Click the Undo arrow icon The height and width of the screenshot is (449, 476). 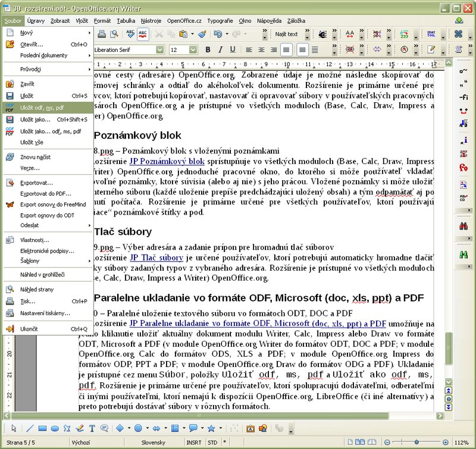tap(218, 34)
